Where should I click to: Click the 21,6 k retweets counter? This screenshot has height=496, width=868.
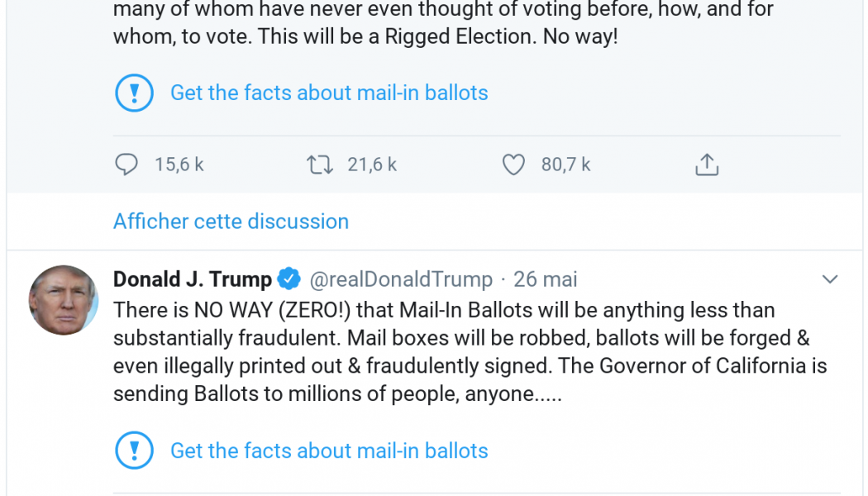click(372, 165)
